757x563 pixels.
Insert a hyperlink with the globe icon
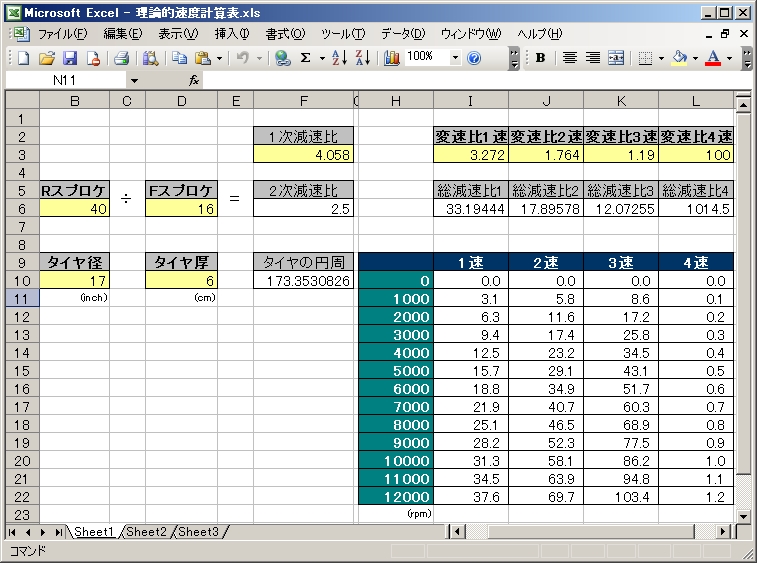[x=282, y=58]
